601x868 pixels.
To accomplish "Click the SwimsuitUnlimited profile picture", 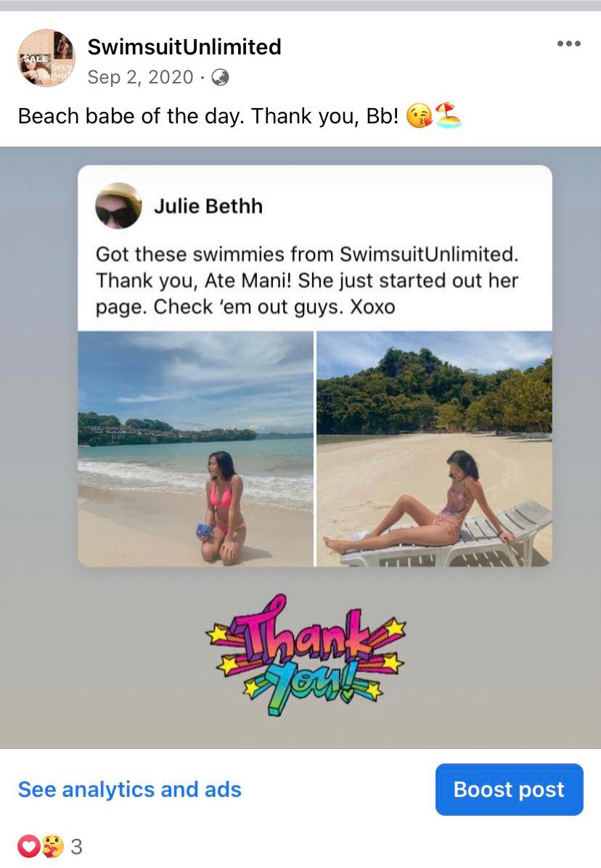I will click(46, 57).
